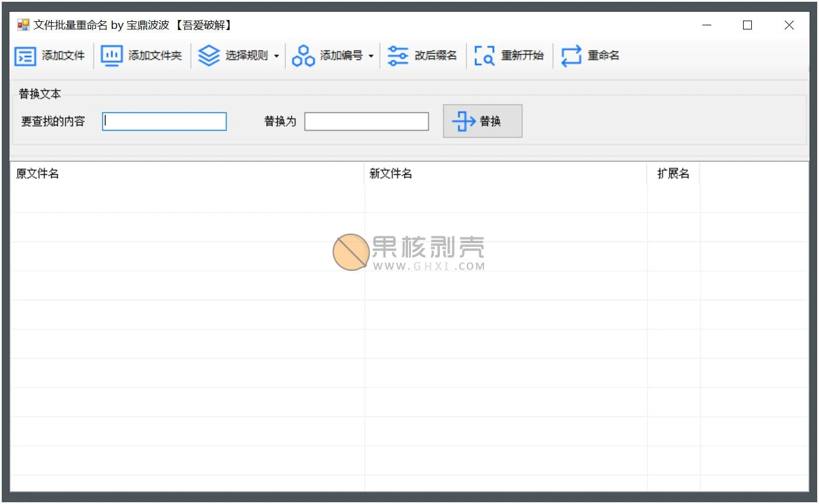This screenshot has width=819, height=504.
Task: Click the 替换 button
Action: 483,121
